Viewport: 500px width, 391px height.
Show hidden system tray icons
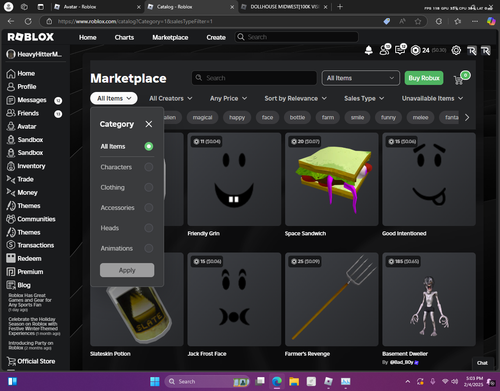[x=407, y=381]
